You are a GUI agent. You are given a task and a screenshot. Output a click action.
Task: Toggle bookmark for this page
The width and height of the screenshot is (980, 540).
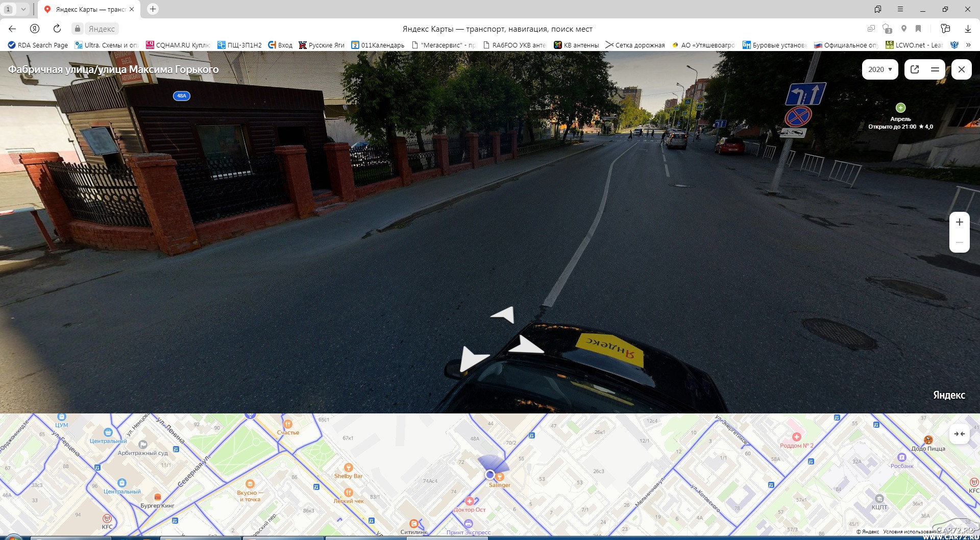click(x=918, y=29)
